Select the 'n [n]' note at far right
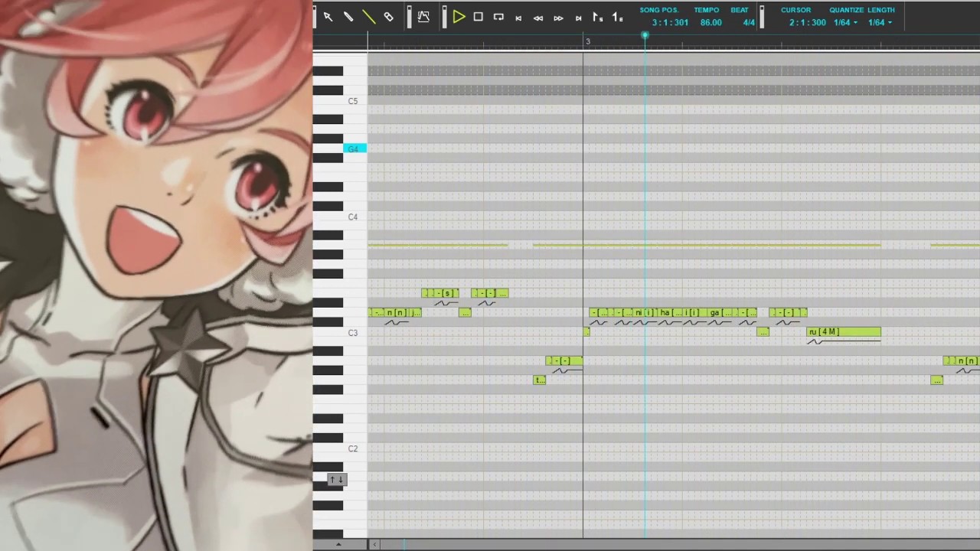The height and width of the screenshot is (551, 980). coord(967,361)
